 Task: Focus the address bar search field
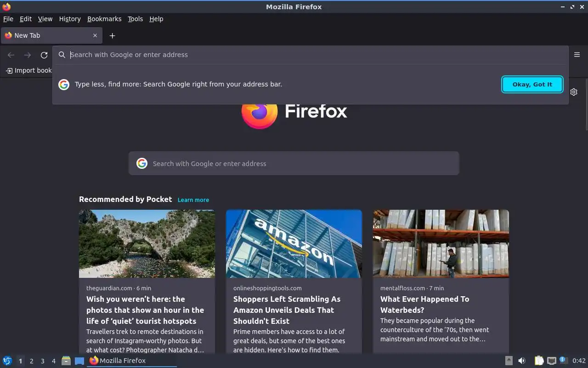(x=311, y=55)
